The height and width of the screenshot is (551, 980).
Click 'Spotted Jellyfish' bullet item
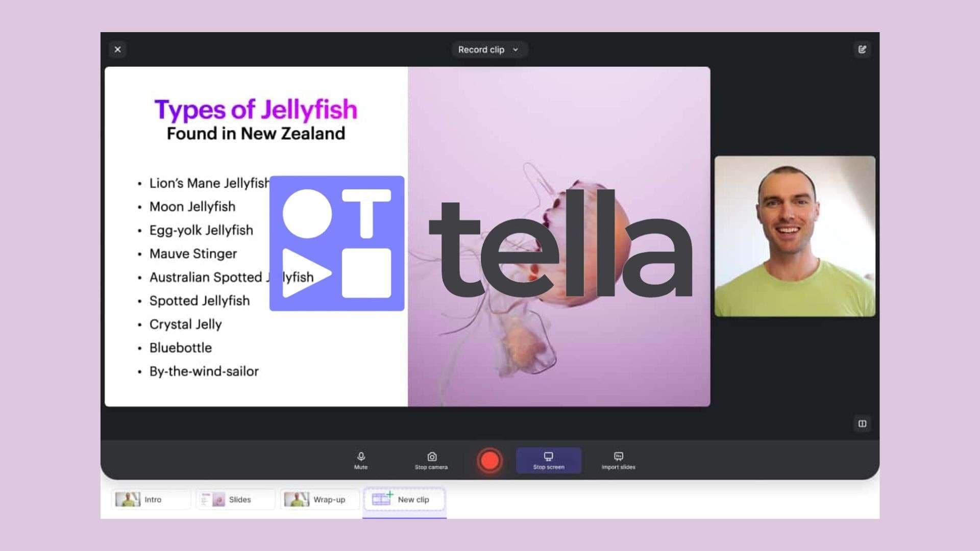(x=200, y=301)
